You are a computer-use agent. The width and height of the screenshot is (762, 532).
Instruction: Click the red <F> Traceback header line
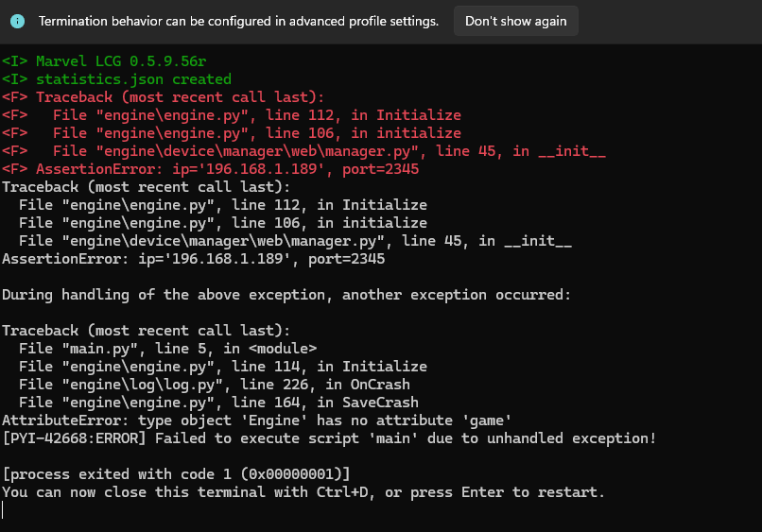coord(163,97)
